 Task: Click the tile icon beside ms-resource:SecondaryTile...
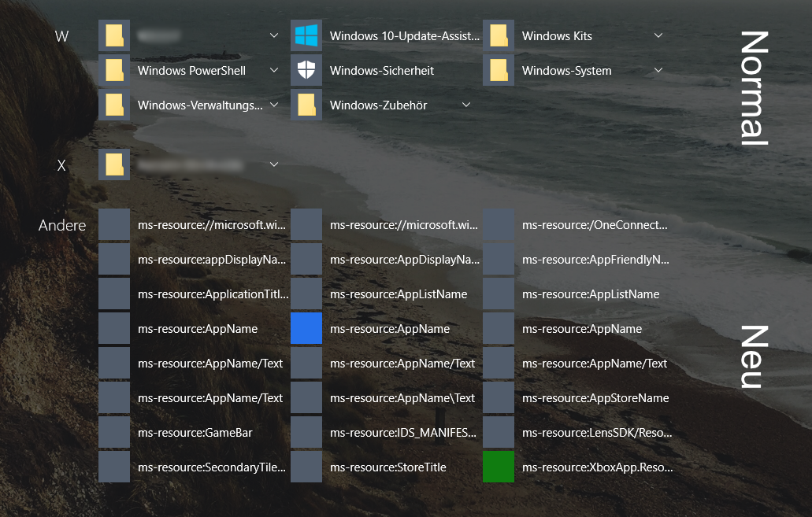114,467
